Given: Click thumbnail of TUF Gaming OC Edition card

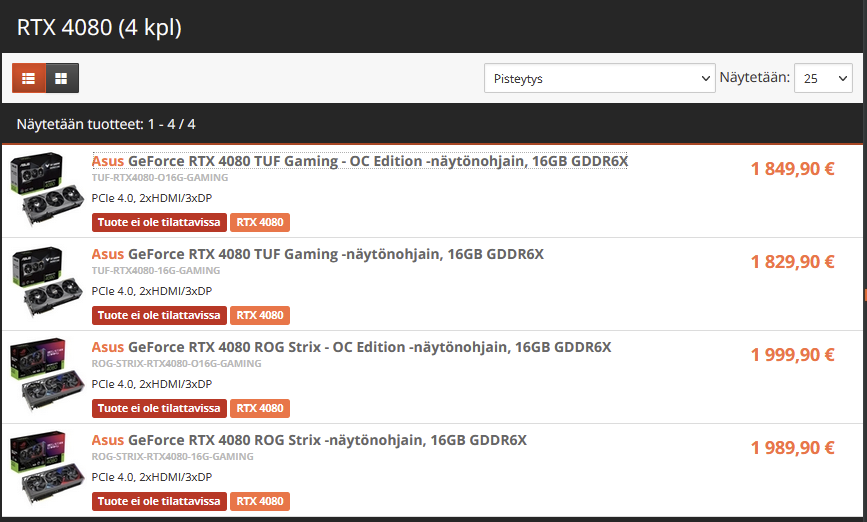Looking at the screenshot, I should click(47, 189).
